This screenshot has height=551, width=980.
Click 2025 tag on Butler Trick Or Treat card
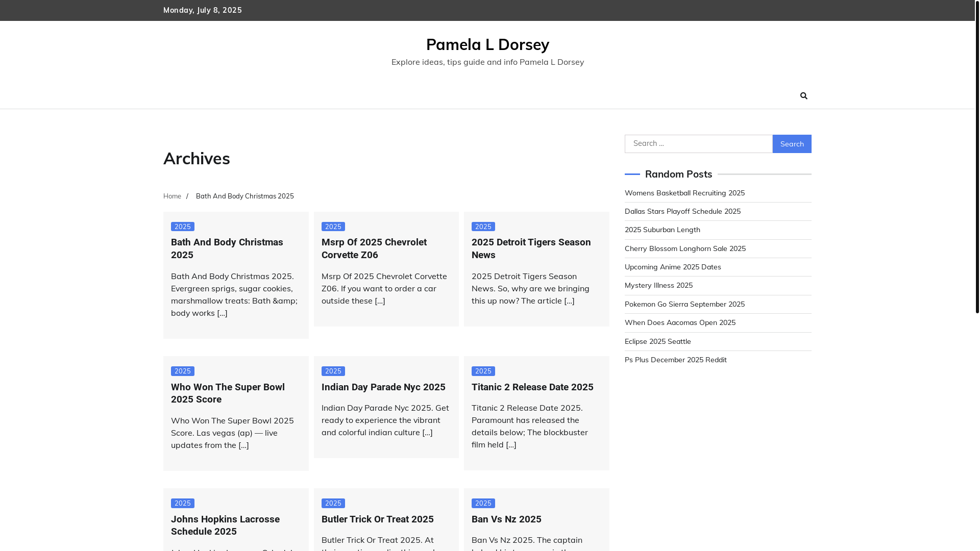click(x=333, y=504)
